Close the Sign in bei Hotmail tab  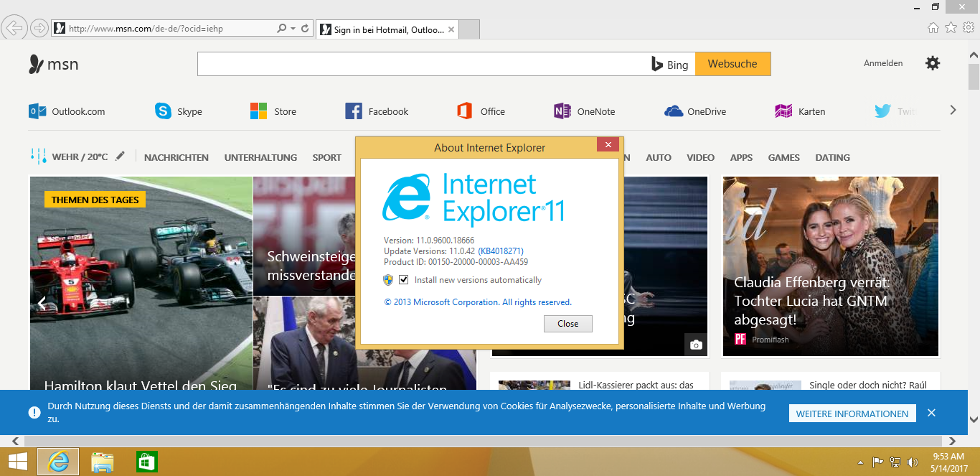(x=451, y=29)
